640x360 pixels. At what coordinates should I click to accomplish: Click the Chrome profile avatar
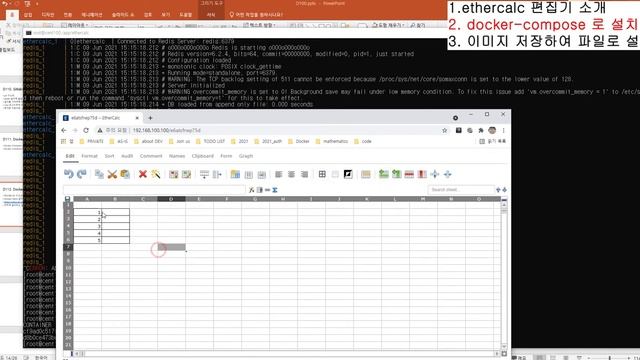(492, 130)
